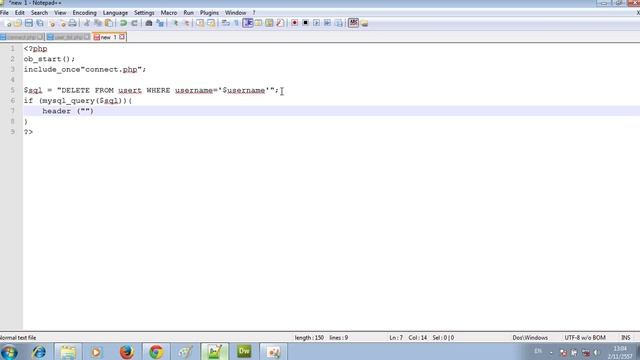
Task: Click the last toolbar icon after ABC
Action: pos(364,23)
